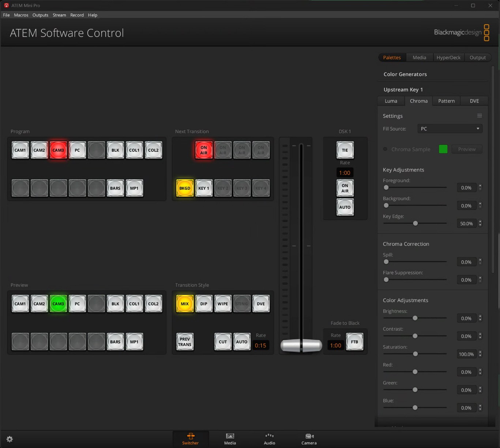500x448 pixels.
Task: Toggle the red ON AIR key button
Action: click(x=204, y=150)
